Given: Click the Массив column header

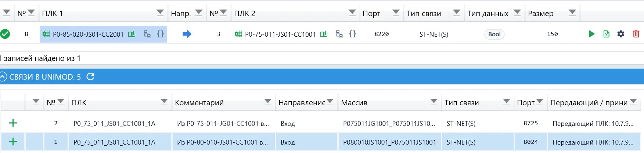Looking at the screenshot, I should 354,103.
